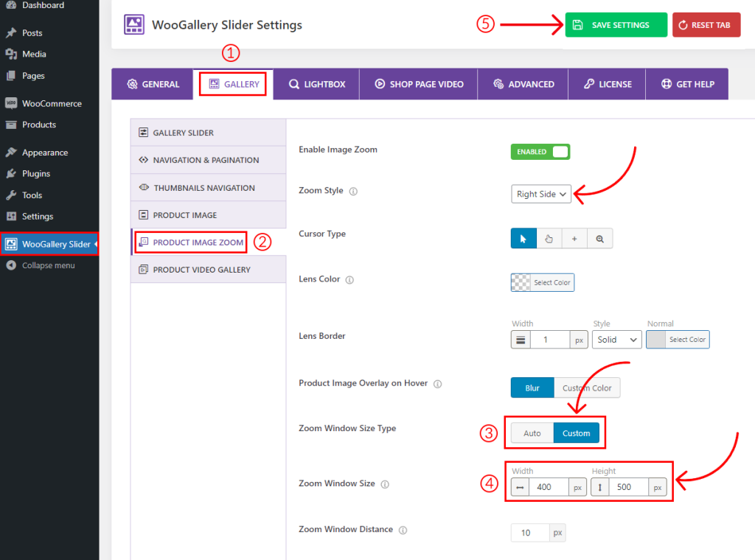Select the arrow cursor type
This screenshot has height=560, width=755.
pos(523,238)
